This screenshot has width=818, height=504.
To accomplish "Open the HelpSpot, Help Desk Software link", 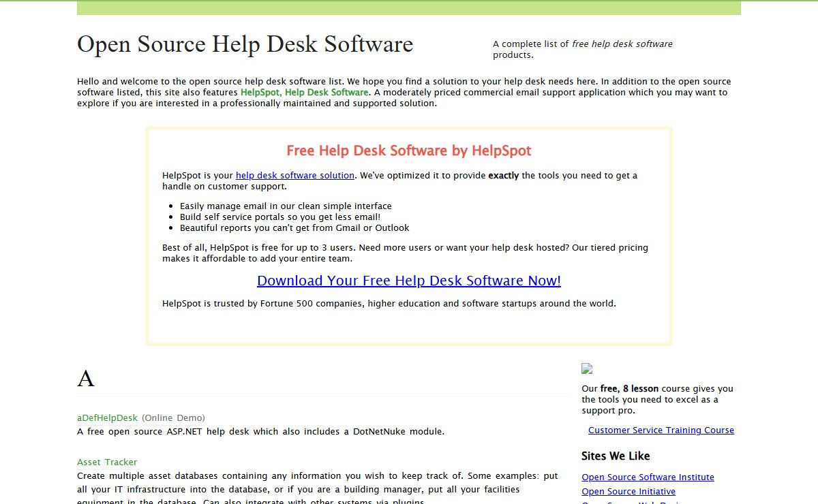I will tap(304, 93).
